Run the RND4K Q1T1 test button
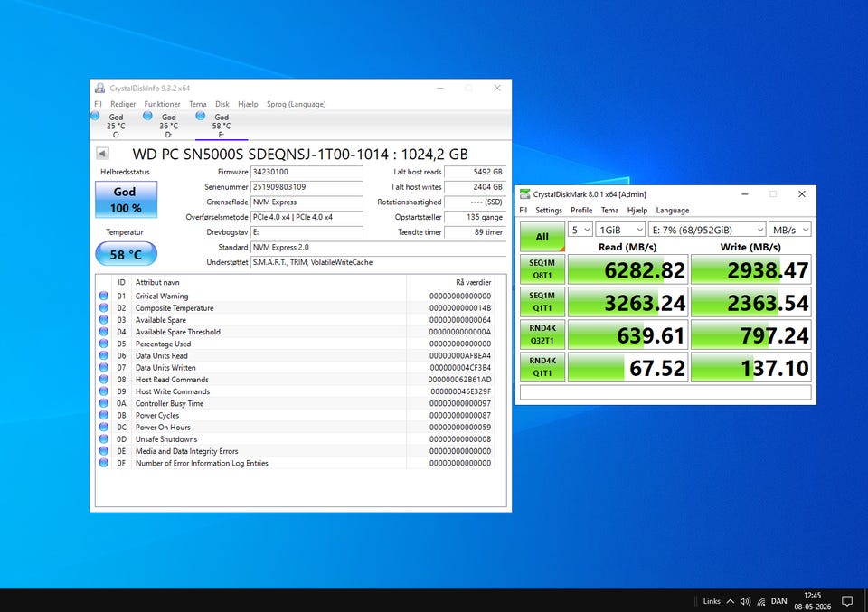This screenshot has height=612, width=868. [x=542, y=367]
